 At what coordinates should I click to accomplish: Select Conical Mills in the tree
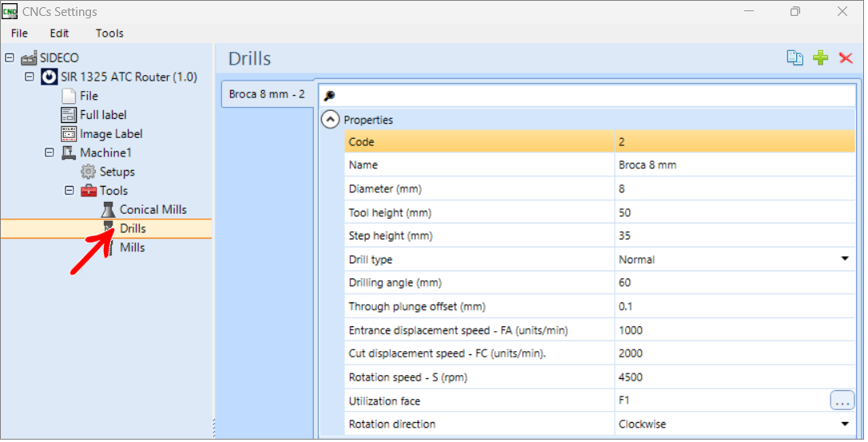tap(153, 210)
